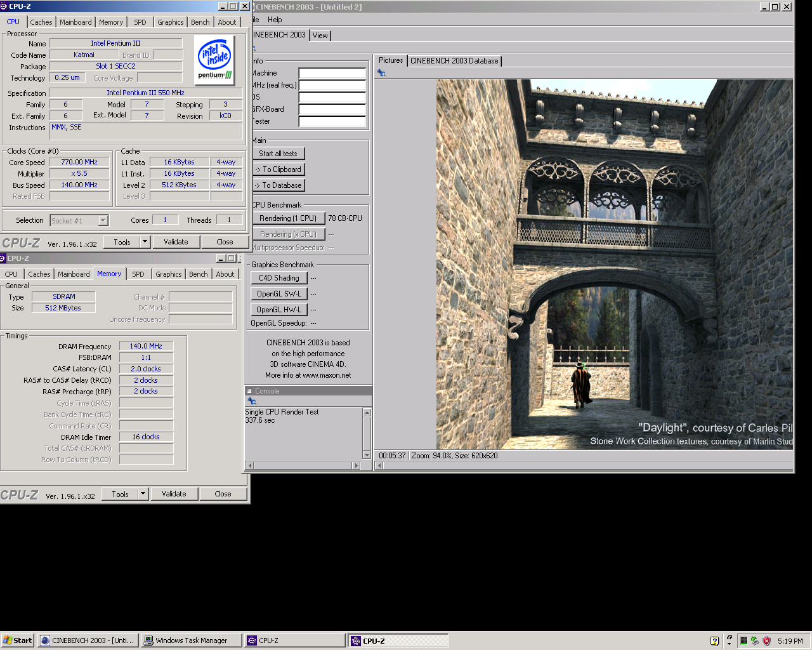This screenshot has height=650, width=812.
Task: Click the GFX-Board input field
Action: 332,109
